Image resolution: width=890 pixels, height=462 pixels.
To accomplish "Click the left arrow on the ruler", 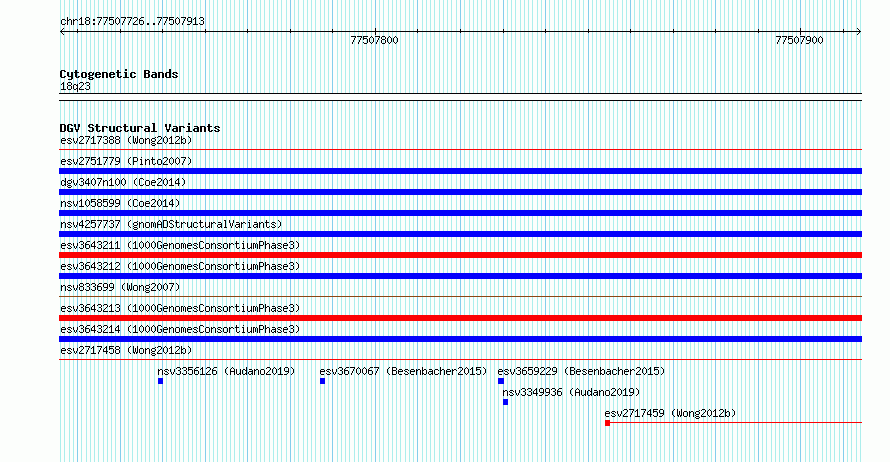I will pos(63,31).
